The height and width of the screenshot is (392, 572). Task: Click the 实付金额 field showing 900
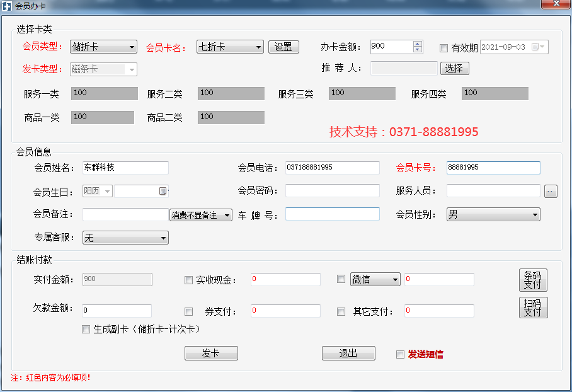pyautogui.click(x=117, y=280)
